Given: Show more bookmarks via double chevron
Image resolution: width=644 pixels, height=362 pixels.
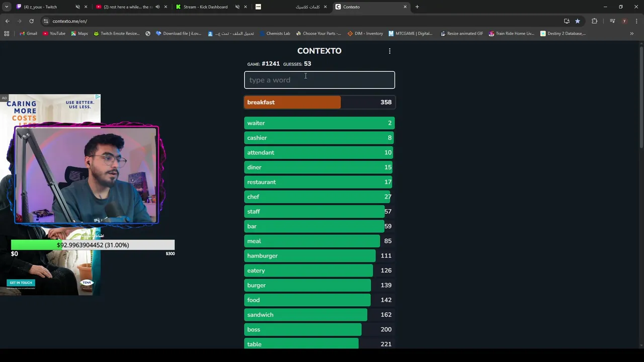Looking at the screenshot, I should tap(632, 34).
